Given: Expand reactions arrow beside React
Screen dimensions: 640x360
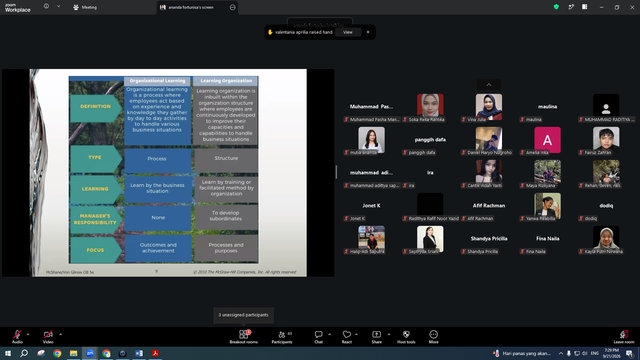Looking at the screenshot, I should tap(356, 334).
